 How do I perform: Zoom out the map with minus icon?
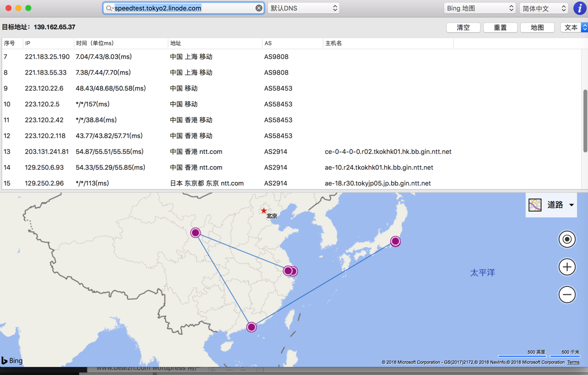pyautogui.click(x=567, y=295)
